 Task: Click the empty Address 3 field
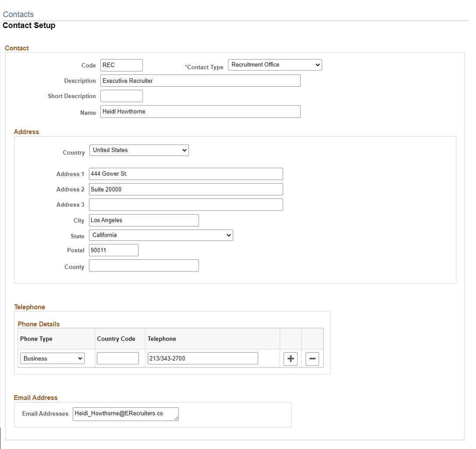(x=185, y=204)
